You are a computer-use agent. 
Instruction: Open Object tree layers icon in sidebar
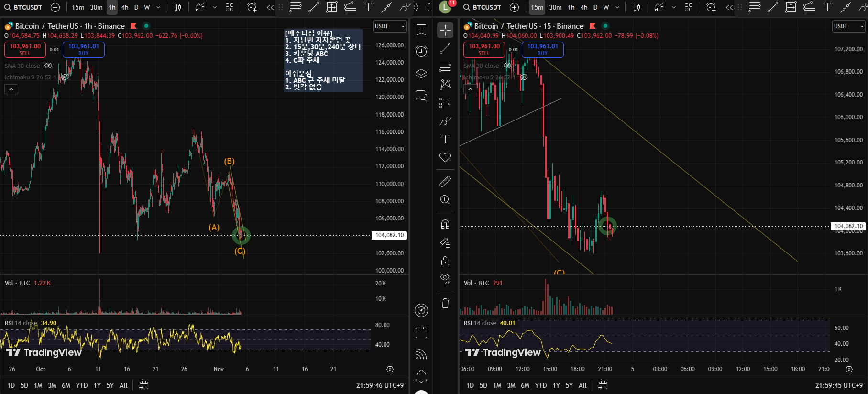[x=421, y=73]
